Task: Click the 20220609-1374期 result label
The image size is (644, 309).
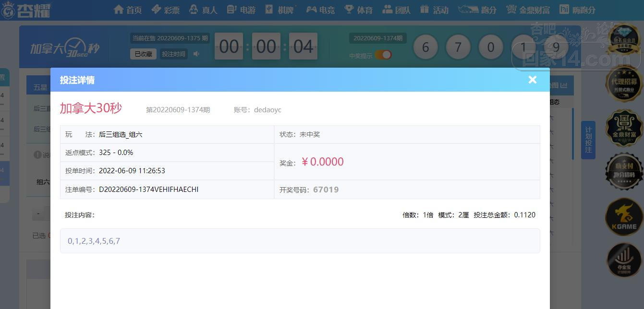Action: point(378,38)
